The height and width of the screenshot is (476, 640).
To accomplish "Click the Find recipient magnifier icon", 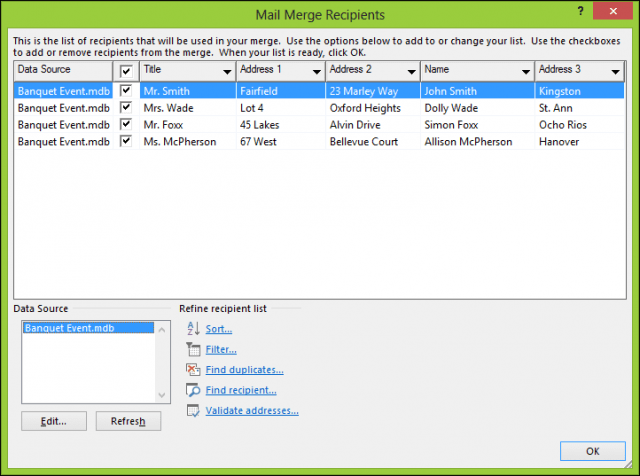I will pos(193,390).
